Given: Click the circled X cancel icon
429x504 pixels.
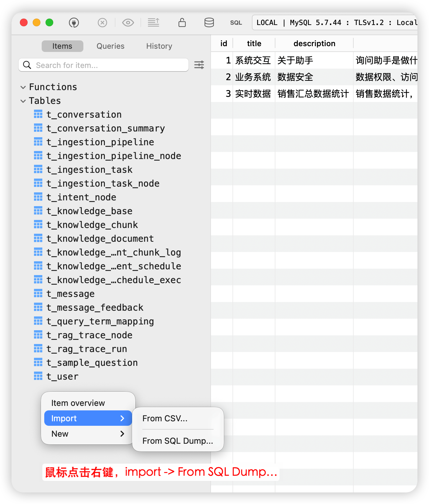Looking at the screenshot, I should [x=102, y=23].
